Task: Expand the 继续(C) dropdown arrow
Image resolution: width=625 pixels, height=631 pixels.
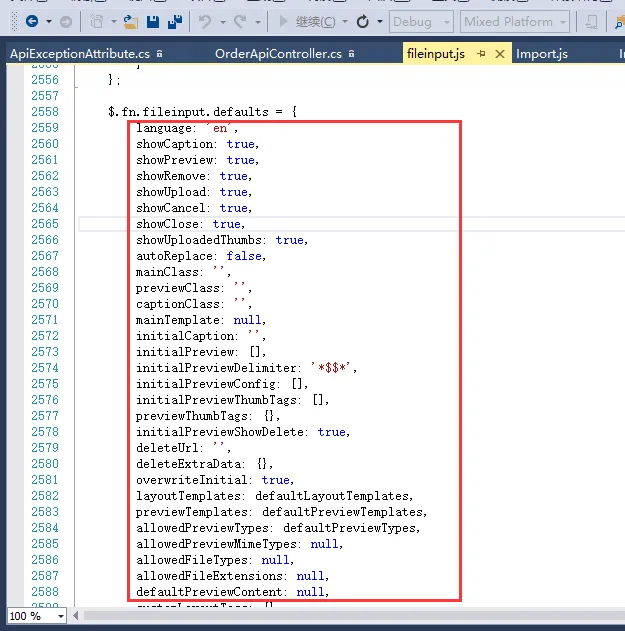Action: pos(344,21)
